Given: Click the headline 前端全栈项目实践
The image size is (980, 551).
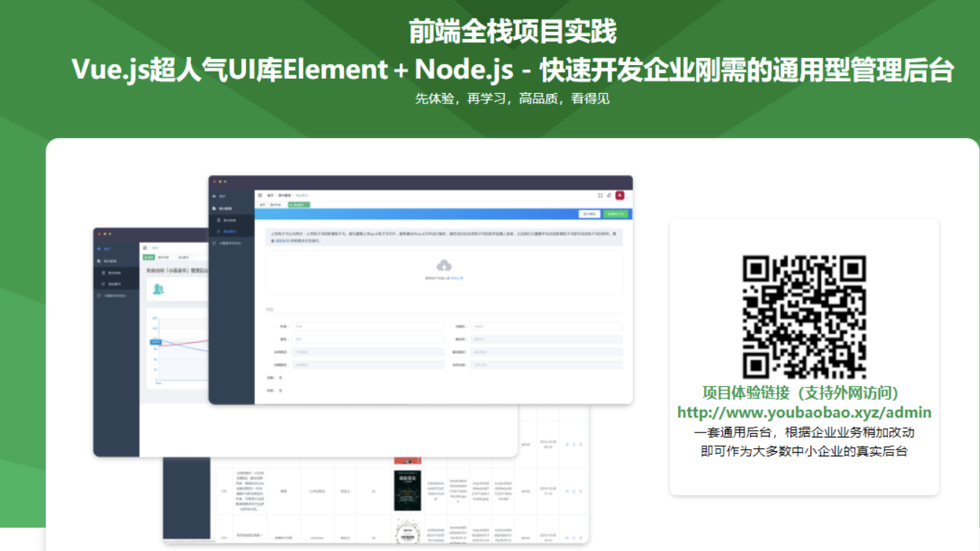Looking at the screenshot, I should click(x=512, y=32).
